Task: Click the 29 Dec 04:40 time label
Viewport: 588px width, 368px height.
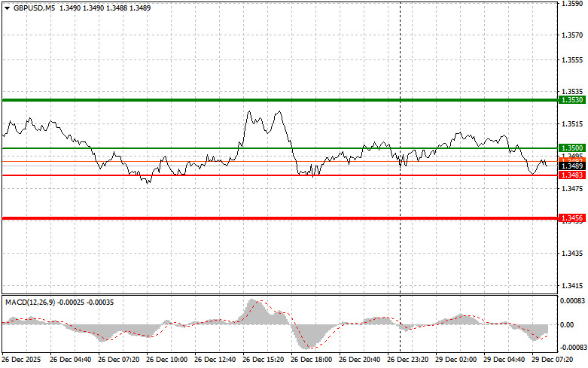Action: tap(504, 360)
